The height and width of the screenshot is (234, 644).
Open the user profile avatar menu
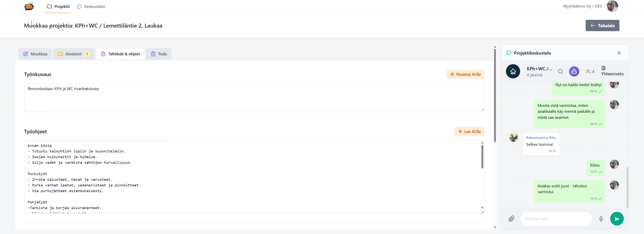[x=612, y=6]
